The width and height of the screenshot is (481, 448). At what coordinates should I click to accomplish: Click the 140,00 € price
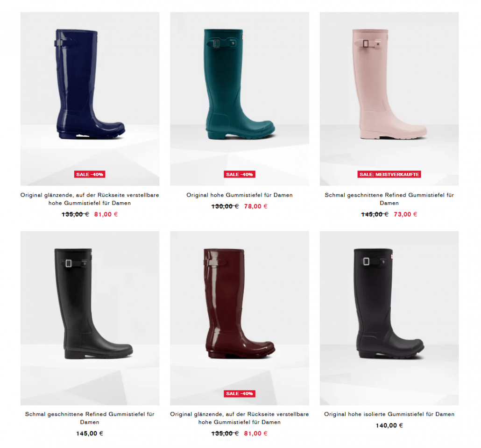(389, 425)
